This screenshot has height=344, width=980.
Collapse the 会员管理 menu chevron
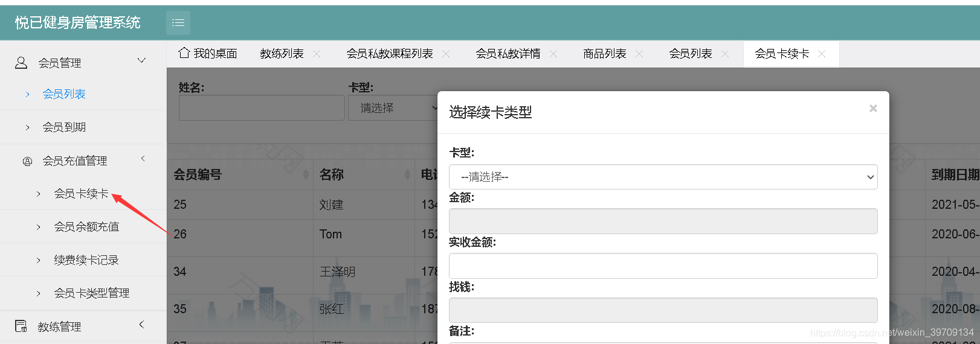[x=142, y=60]
